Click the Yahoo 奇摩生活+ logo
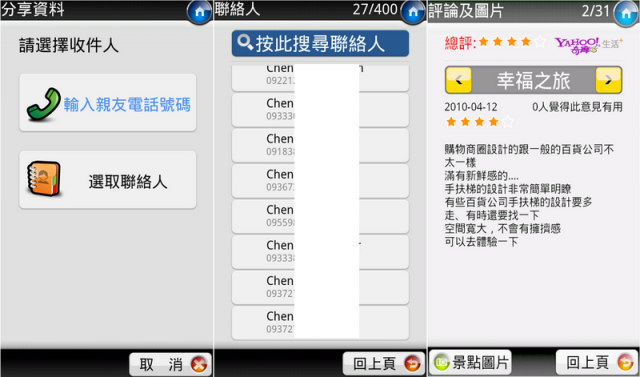The height and width of the screenshot is (377, 640). (x=589, y=45)
